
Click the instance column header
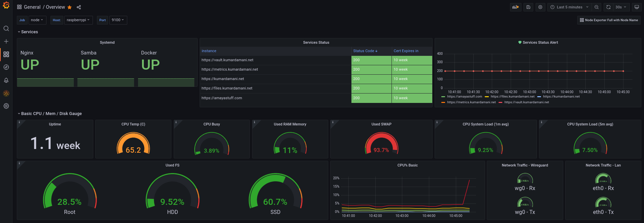coord(209,51)
